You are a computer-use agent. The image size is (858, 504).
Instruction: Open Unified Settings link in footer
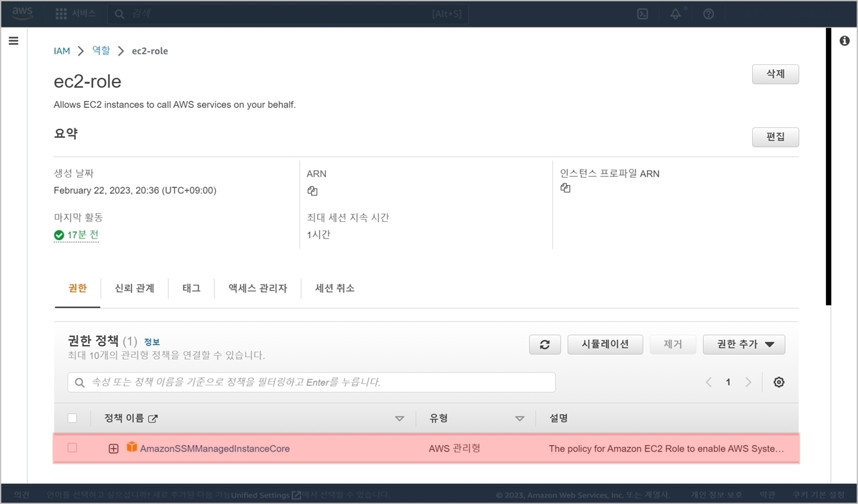click(x=266, y=495)
